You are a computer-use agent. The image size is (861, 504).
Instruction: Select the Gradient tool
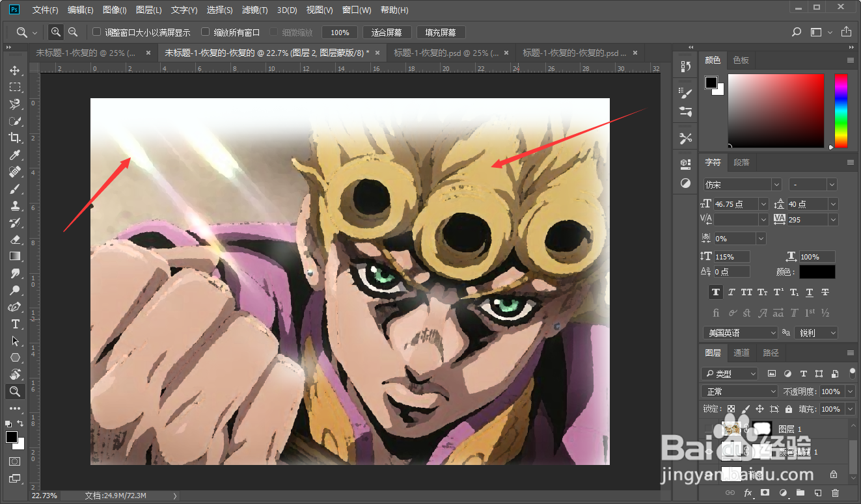pos(14,256)
